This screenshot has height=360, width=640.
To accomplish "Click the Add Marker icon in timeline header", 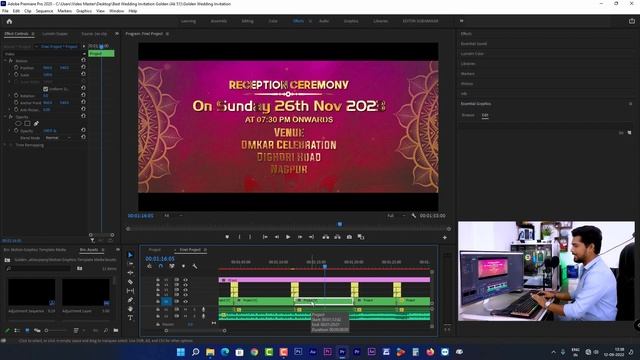I will pos(183,266).
